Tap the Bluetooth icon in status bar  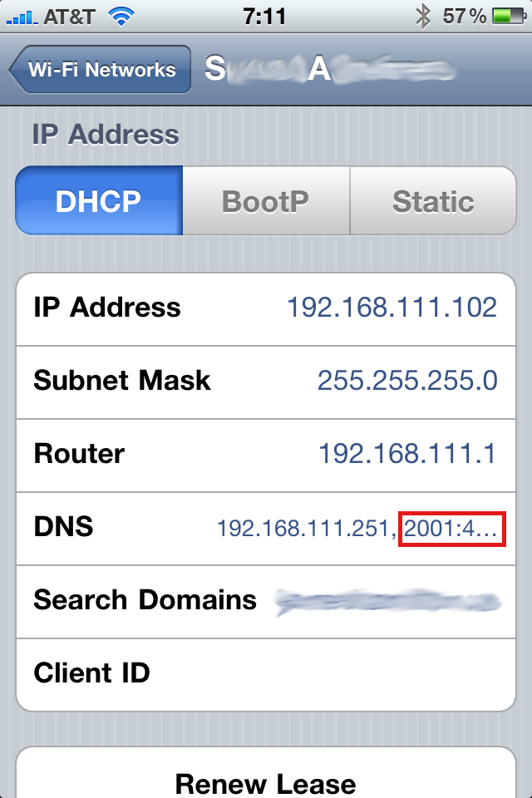click(423, 17)
